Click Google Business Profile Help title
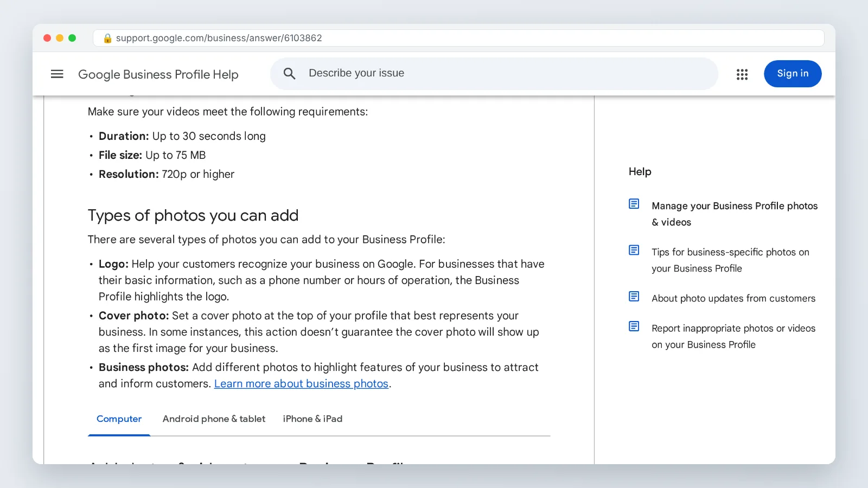The image size is (868, 488). (158, 74)
